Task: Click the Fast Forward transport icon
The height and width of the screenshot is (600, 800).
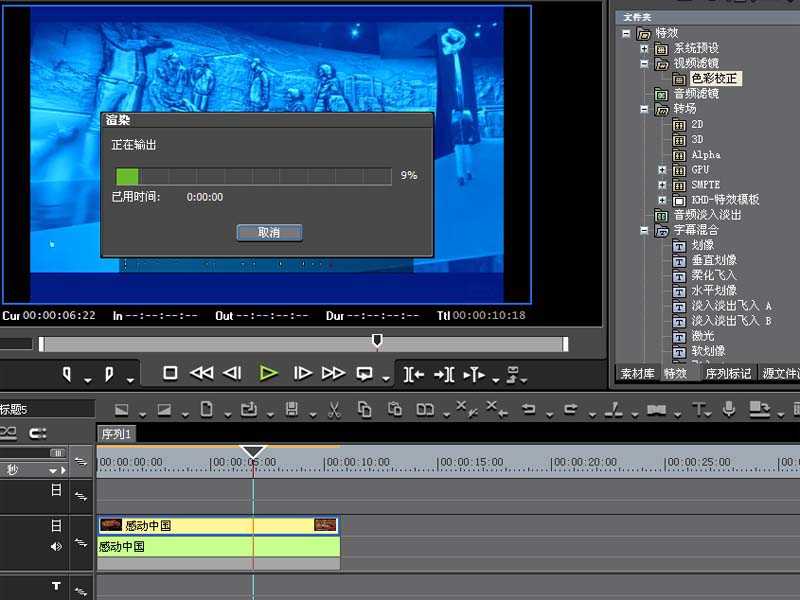Action: 333,373
